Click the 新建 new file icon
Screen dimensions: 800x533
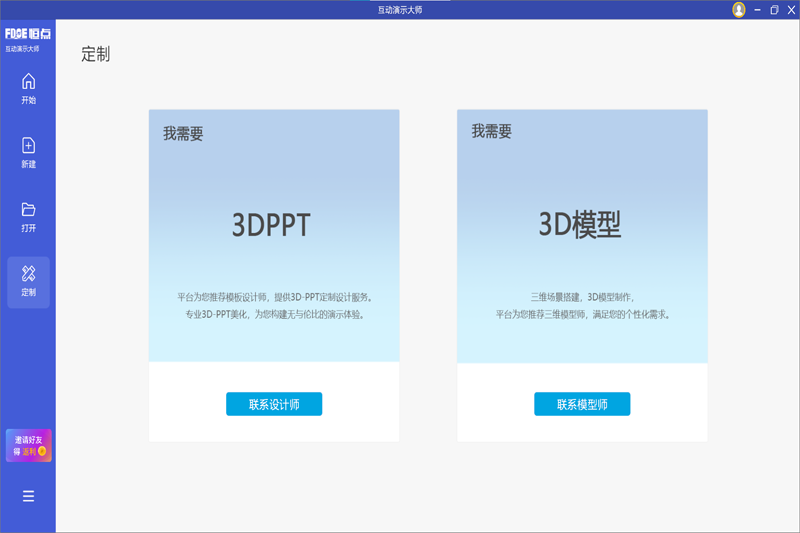[28, 145]
